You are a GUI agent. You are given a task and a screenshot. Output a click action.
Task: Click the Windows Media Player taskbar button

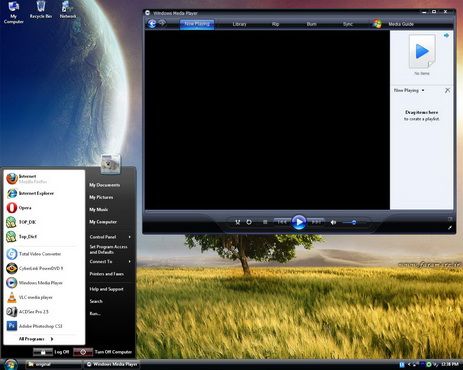tap(111, 364)
